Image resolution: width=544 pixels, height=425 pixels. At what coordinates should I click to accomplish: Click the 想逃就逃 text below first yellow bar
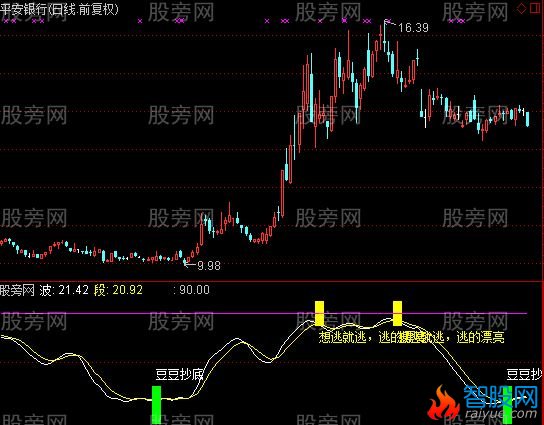pos(342,337)
